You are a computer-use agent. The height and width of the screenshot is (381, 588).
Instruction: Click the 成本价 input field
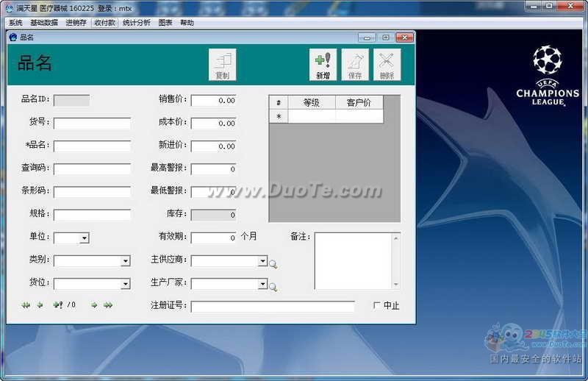(x=214, y=124)
